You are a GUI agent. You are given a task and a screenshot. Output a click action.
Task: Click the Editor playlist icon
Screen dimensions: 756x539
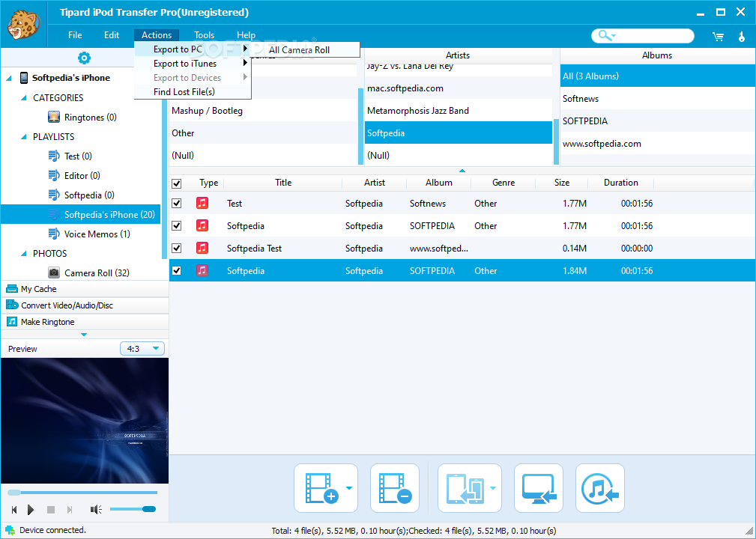pos(54,175)
